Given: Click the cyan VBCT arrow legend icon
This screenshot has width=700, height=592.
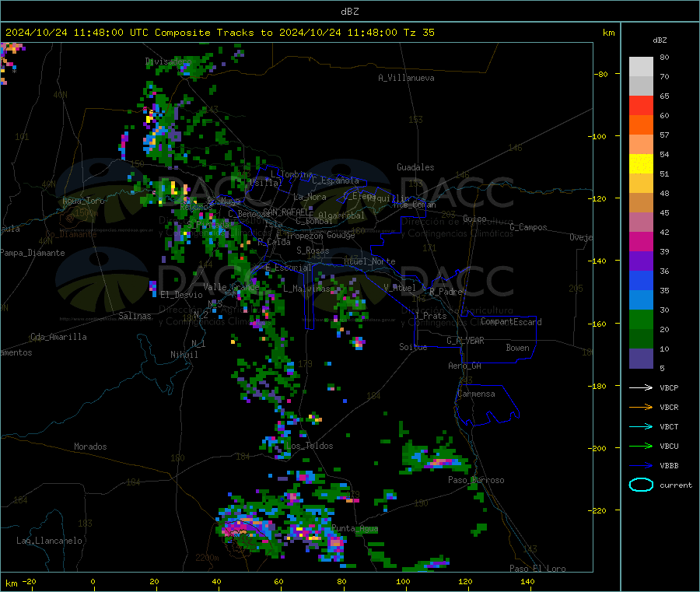Looking at the screenshot, I should [641, 427].
